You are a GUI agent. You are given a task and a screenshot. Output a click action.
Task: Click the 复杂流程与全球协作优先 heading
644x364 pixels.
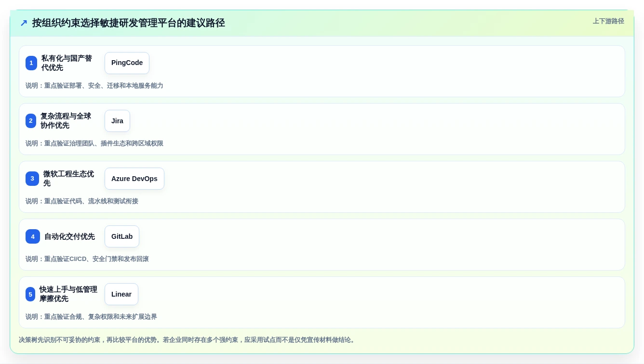point(67,121)
